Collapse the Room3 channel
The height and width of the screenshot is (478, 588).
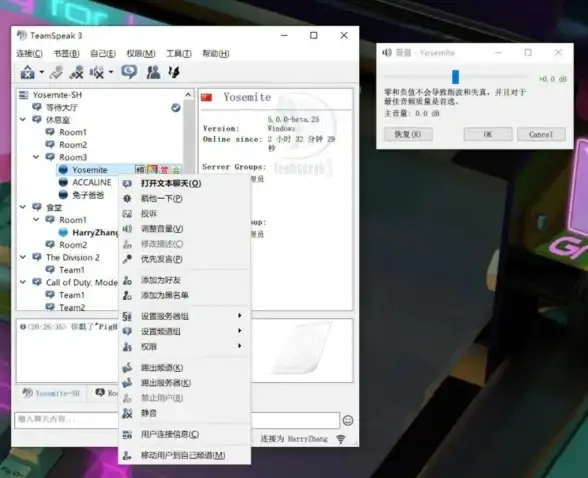click(x=36, y=157)
